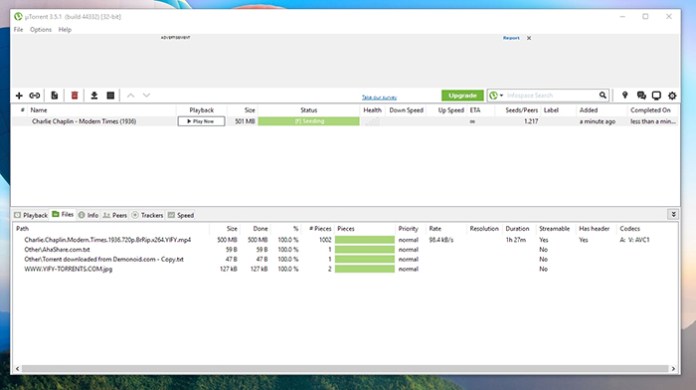
Task: Click the scrollbar right arrow
Action: pos(673,369)
